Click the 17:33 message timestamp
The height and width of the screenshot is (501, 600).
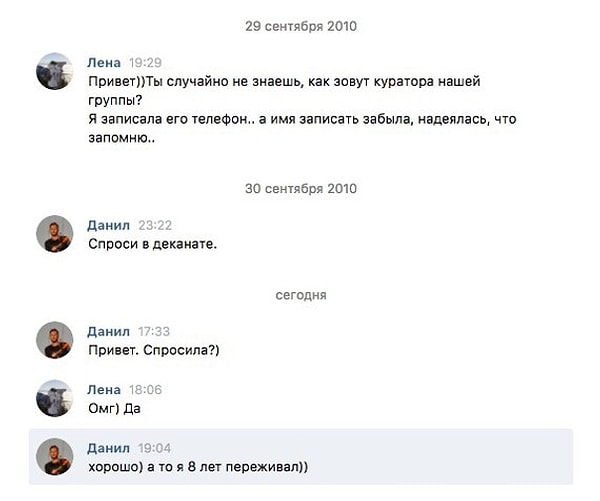tap(156, 331)
